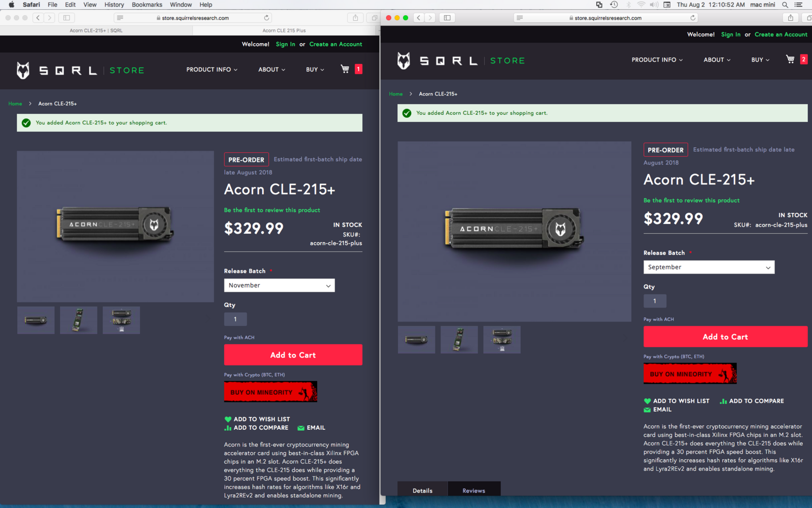Viewport: 812px width, 508px height.
Task: Select third product thumbnail in right window
Action: [x=502, y=339]
